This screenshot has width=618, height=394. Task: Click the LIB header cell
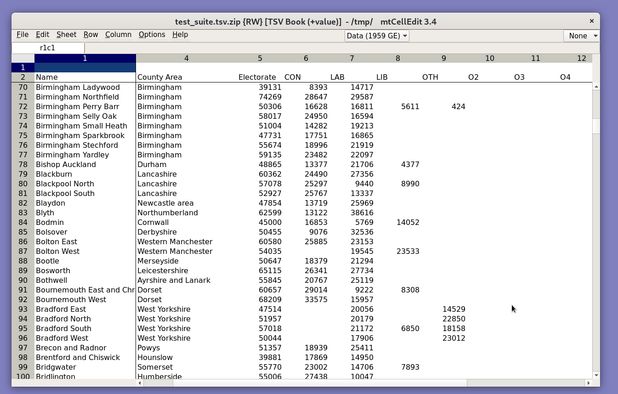point(398,77)
